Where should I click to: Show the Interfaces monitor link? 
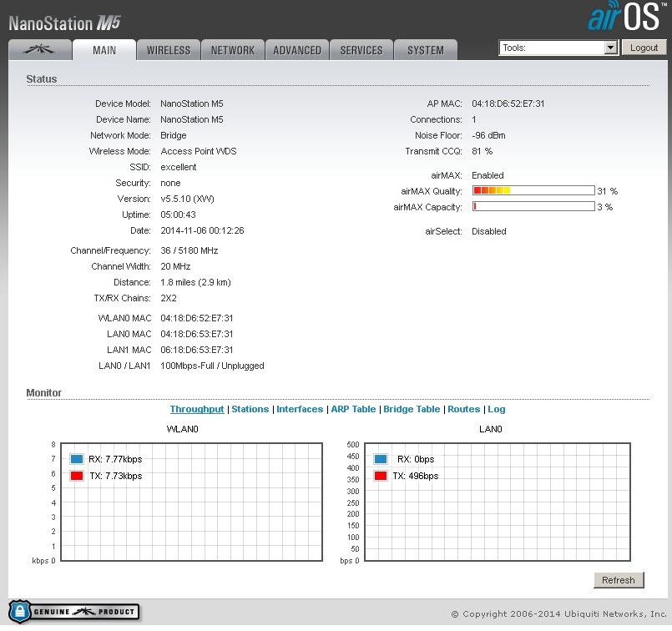[x=300, y=409]
